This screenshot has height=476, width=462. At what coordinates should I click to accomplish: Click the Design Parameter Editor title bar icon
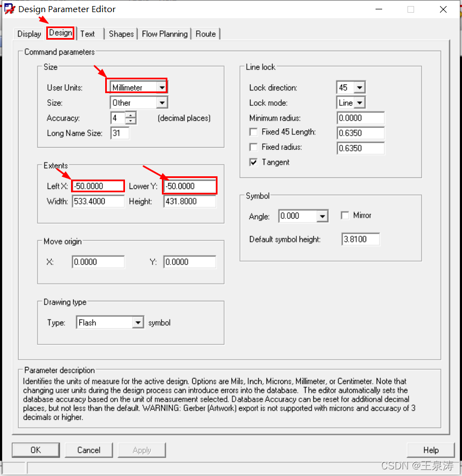click(x=9, y=9)
